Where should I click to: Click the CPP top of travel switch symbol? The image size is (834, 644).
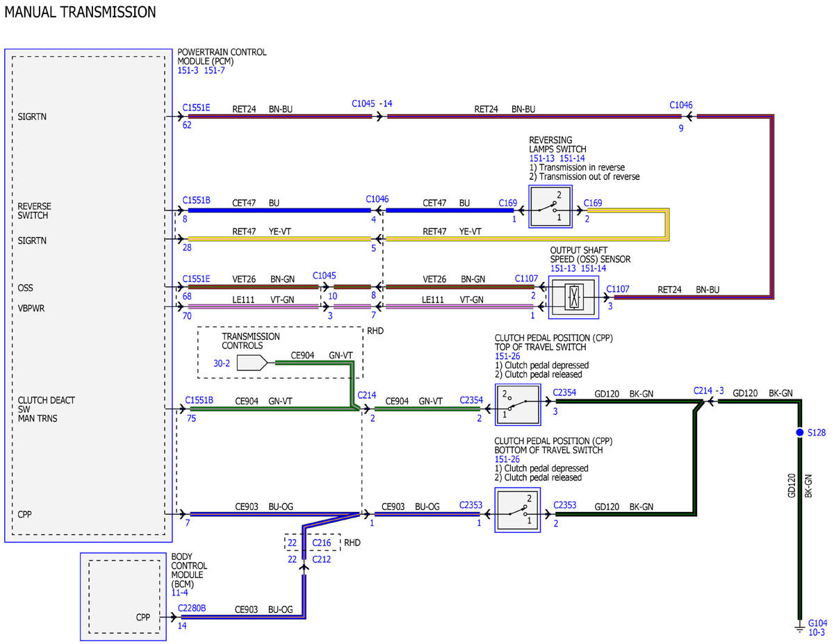pos(518,404)
